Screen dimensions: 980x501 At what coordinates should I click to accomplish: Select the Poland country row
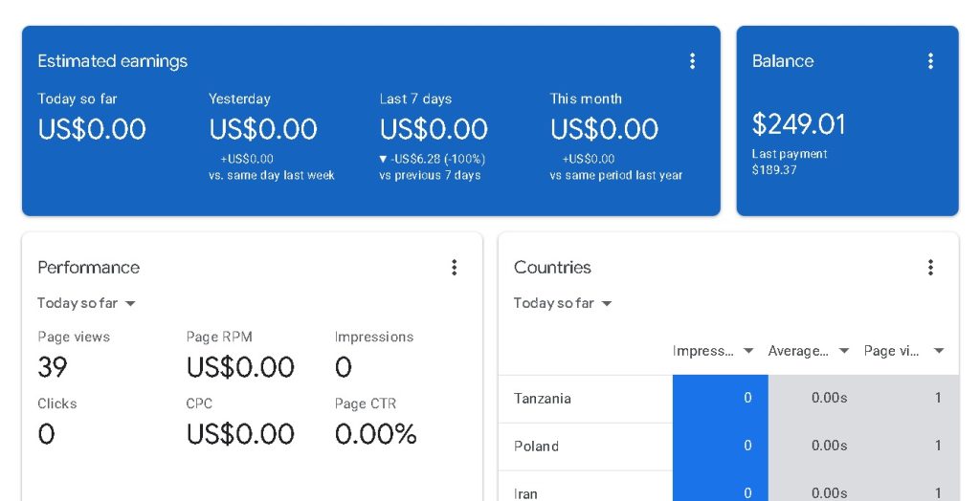pyautogui.click(x=536, y=447)
